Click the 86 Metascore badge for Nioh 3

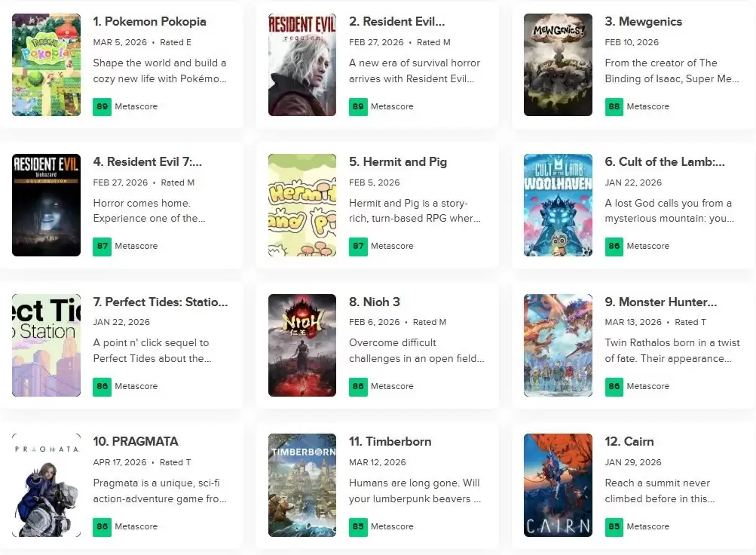tap(358, 386)
